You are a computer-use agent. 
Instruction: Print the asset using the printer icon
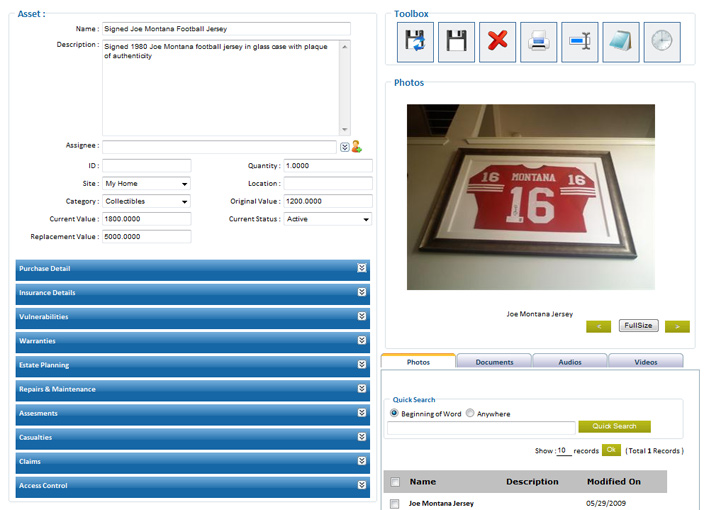click(538, 42)
